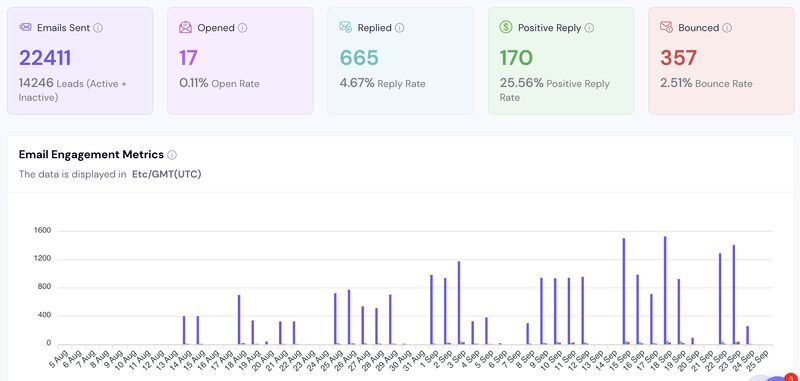Click the 17 opened count
The image size is (800, 381).
pyautogui.click(x=188, y=58)
